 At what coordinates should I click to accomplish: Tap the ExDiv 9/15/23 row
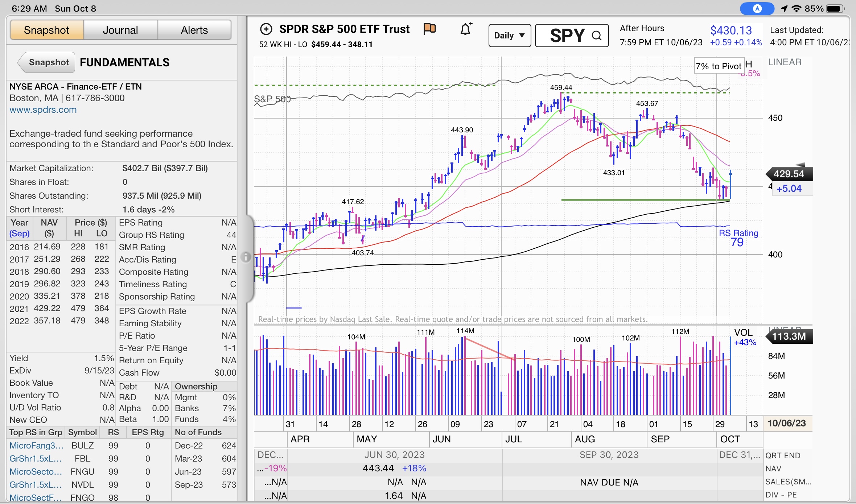click(62, 371)
